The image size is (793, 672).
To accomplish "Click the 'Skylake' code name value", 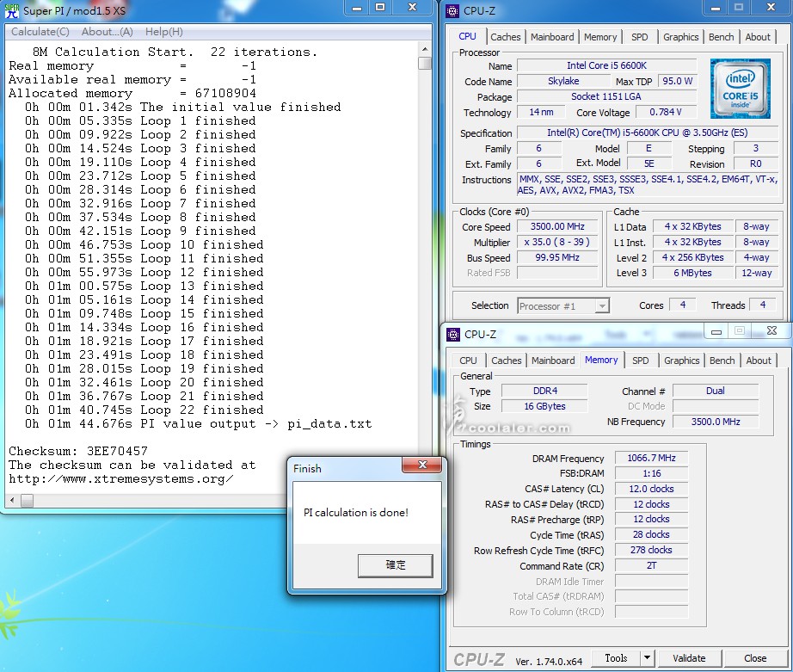I will tap(563, 81).
